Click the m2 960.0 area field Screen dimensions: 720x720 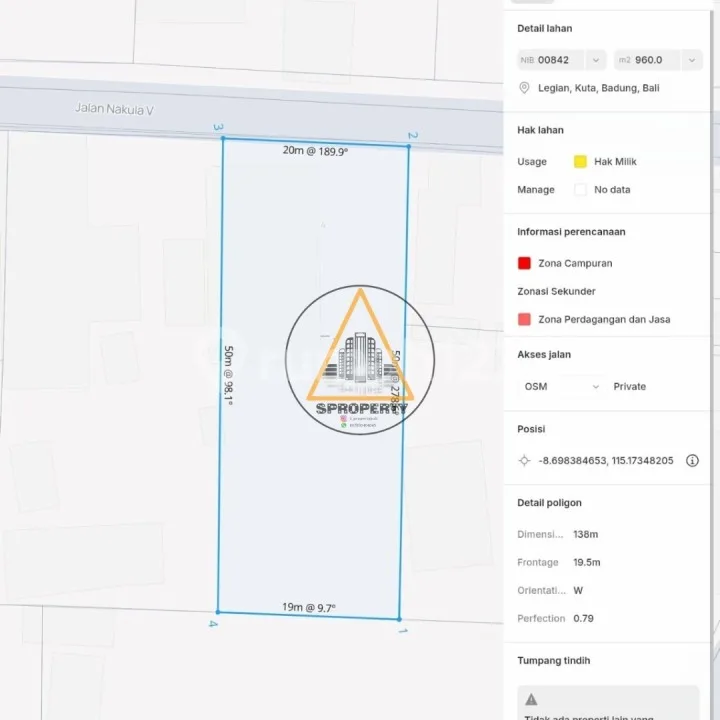click(x=647, y=60)
